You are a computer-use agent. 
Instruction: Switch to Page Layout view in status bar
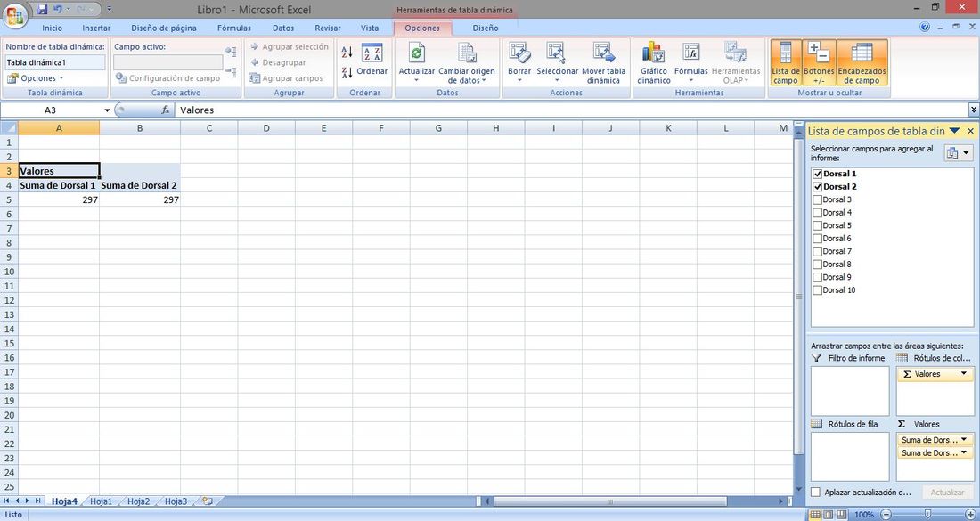coord(828,515)
